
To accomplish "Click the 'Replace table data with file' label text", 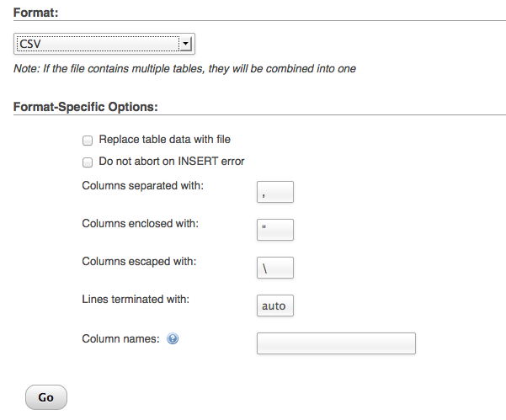I will pos(164,140).
